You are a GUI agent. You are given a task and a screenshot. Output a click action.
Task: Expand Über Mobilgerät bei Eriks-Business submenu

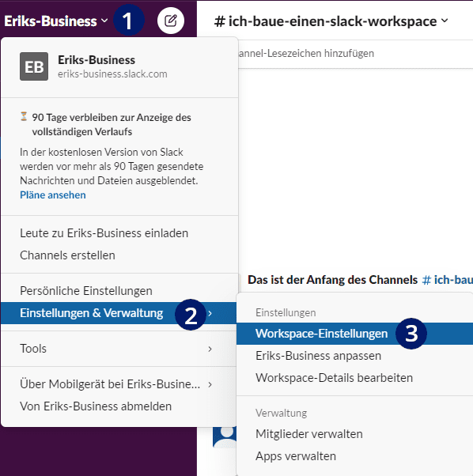tap(119, 384)
